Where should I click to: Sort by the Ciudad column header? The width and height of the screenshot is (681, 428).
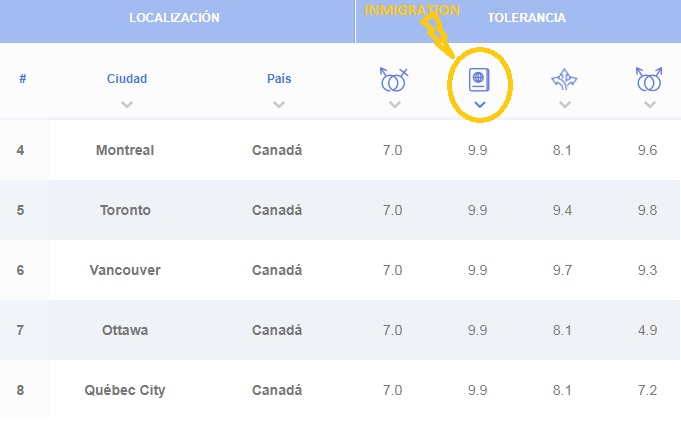coord(127,79)
